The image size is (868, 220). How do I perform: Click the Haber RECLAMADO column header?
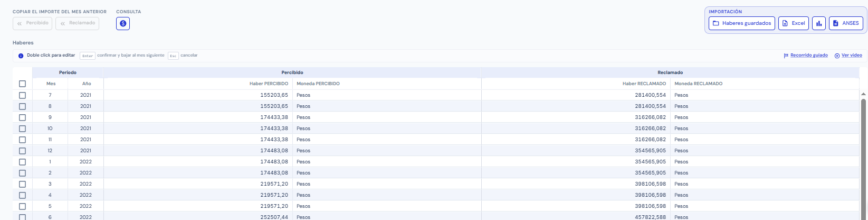[576, 84]
